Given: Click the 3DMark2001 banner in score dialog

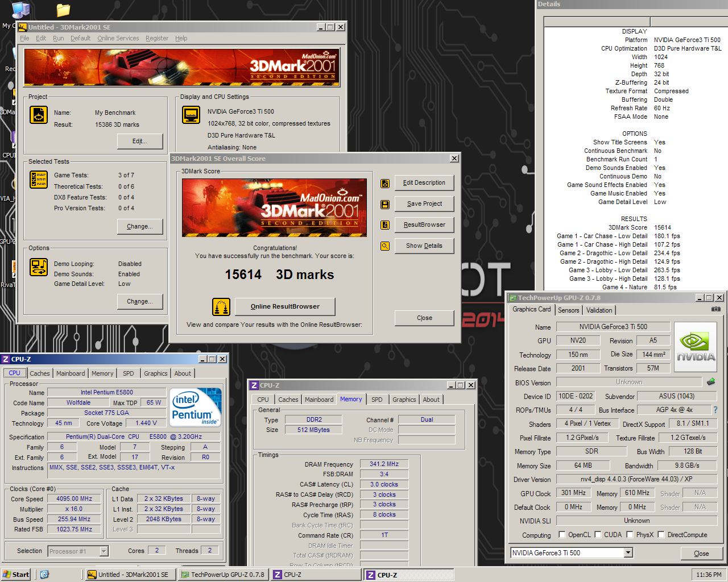Looking at the screenshot, I should [x=274, y=207].
